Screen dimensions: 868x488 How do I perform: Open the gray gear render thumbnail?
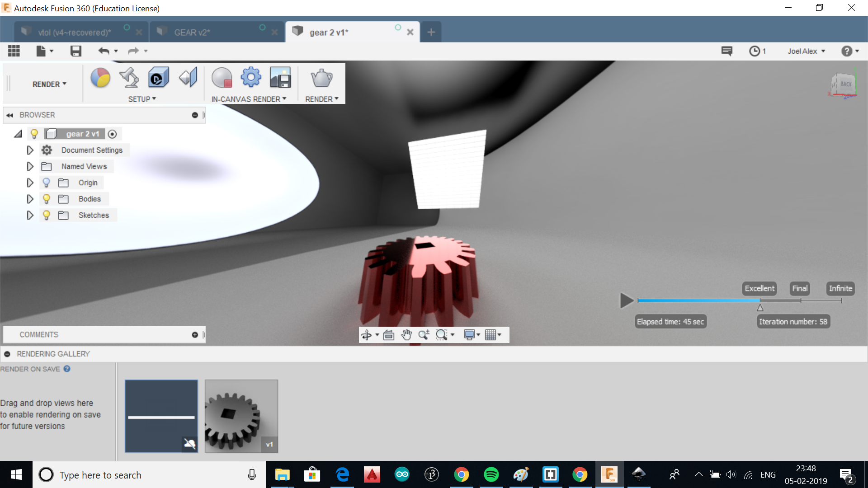tap(241, 416)
